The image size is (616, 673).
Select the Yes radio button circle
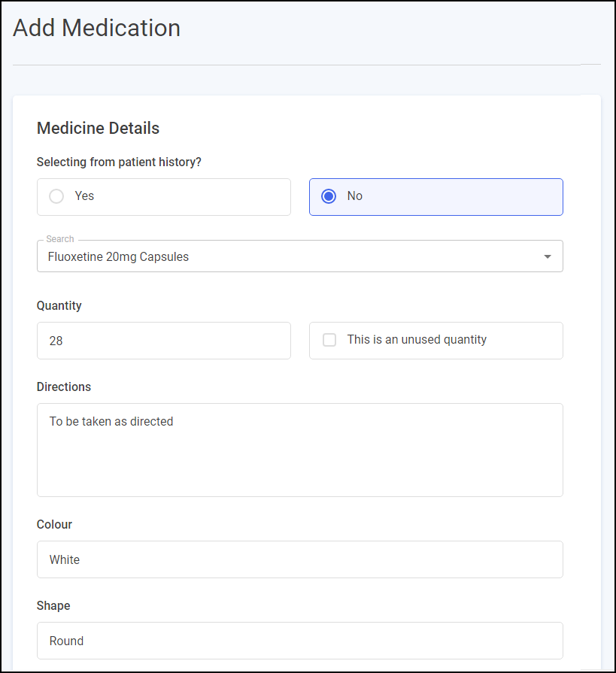coord(56,196)
